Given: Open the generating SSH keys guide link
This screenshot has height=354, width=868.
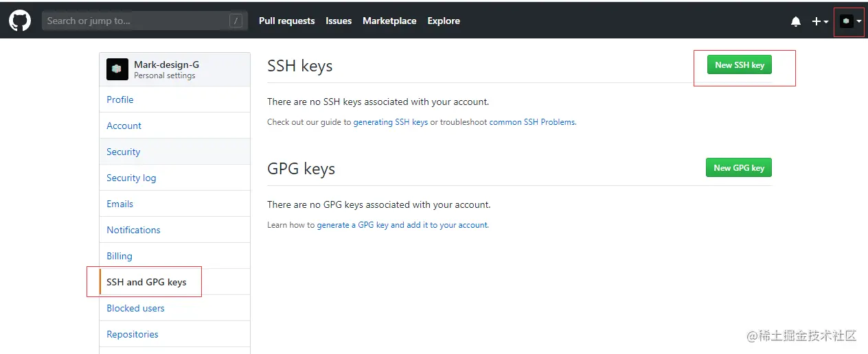Looking at the screenshot, I should 390,122.
